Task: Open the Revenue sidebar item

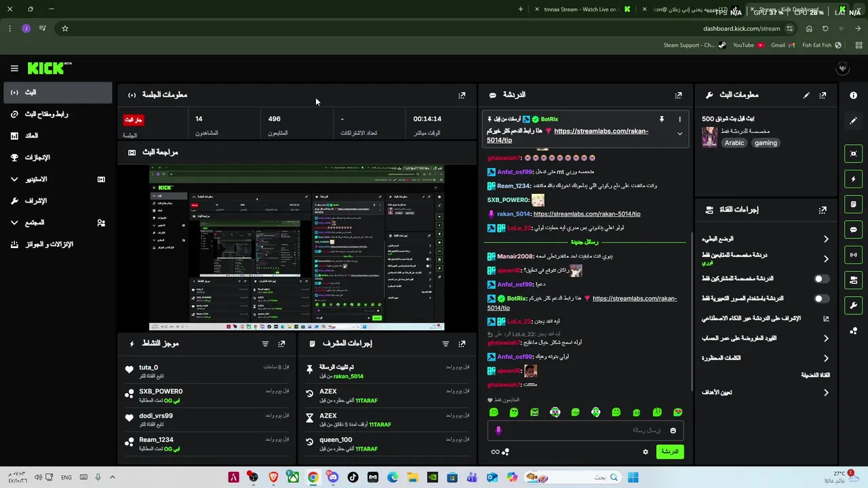Action: (x=58, y=136)
